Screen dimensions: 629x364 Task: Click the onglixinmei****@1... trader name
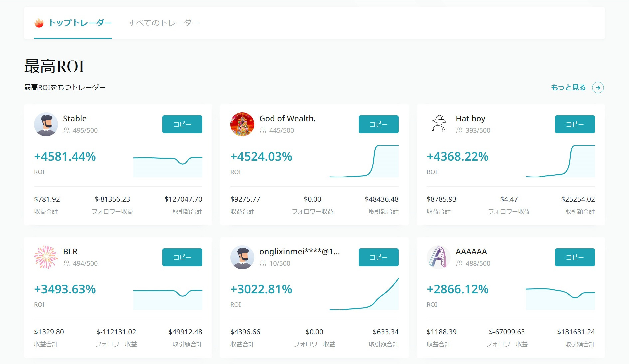pyautogui.click(x=300, y=252)
